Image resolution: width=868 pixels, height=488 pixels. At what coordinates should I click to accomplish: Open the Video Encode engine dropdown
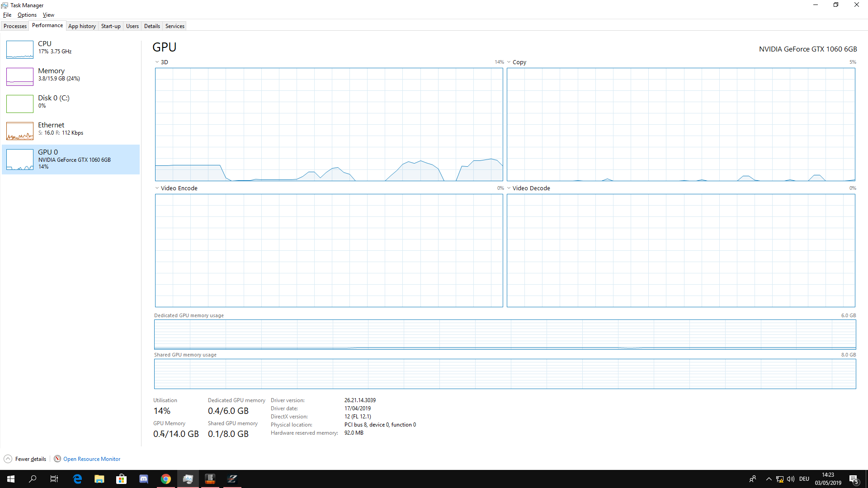point(157,188)
